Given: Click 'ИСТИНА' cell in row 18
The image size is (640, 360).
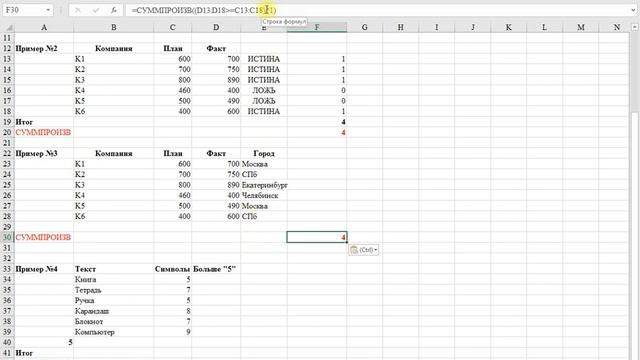Looking at the screenshot, I should (x=264, y=111).
